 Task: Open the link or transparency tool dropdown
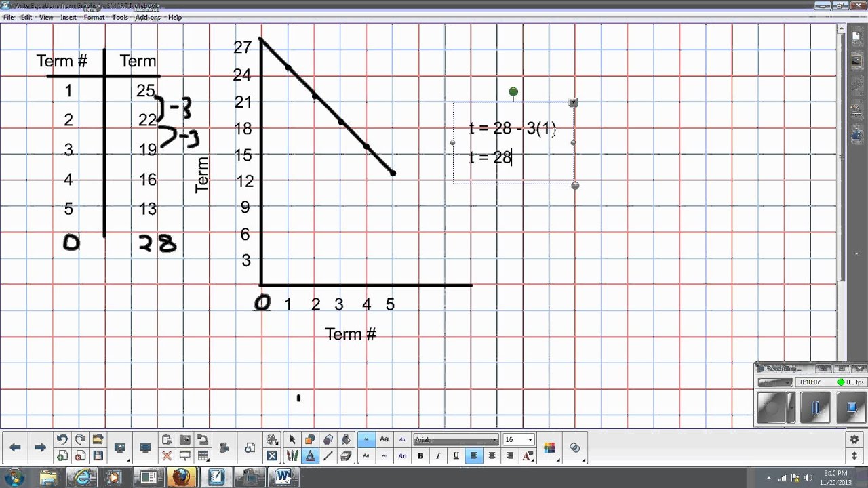(x=575, y=447)
